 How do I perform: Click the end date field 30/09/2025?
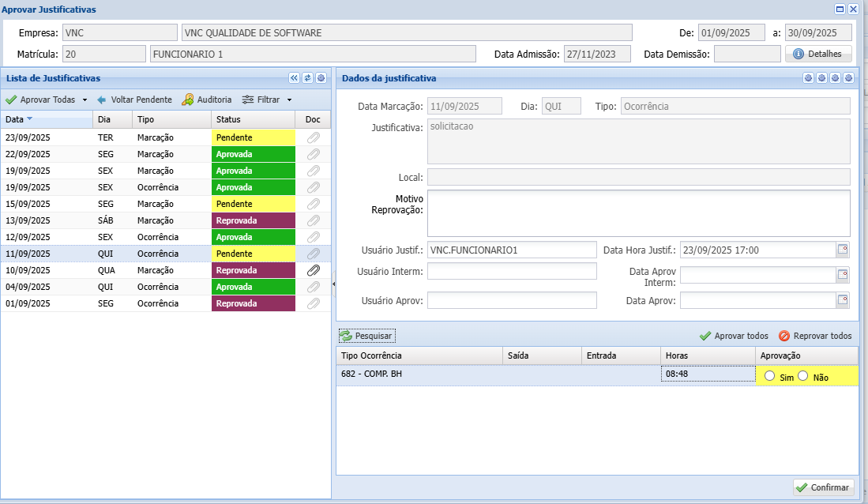pos(818,32)
